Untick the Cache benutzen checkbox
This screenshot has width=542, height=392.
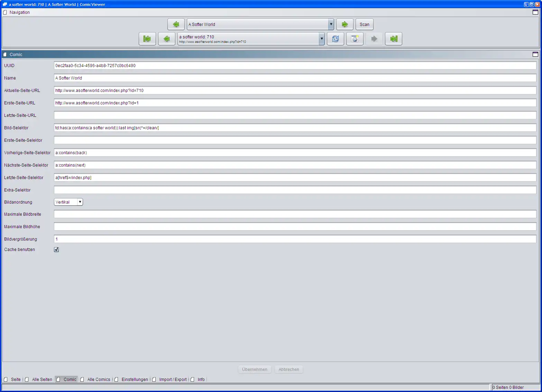56,250
